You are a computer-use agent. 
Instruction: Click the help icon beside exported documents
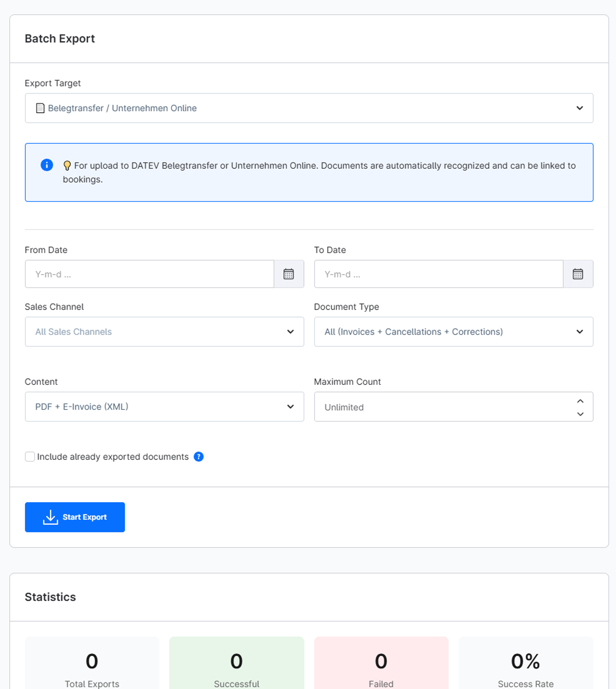click(x=199, y=456)
